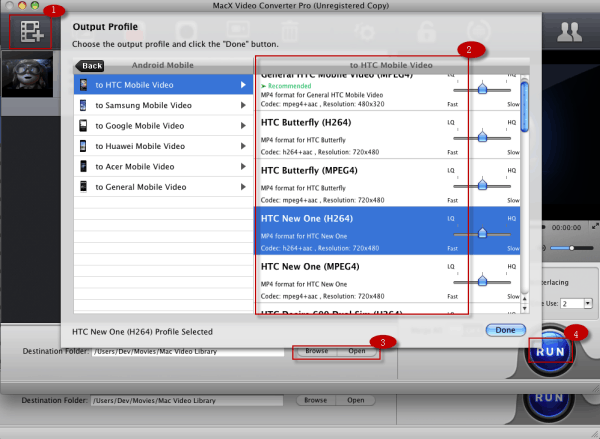The height and width of the screenshot is (439, 600).
Task: Click the Done button
Action: 505,330
